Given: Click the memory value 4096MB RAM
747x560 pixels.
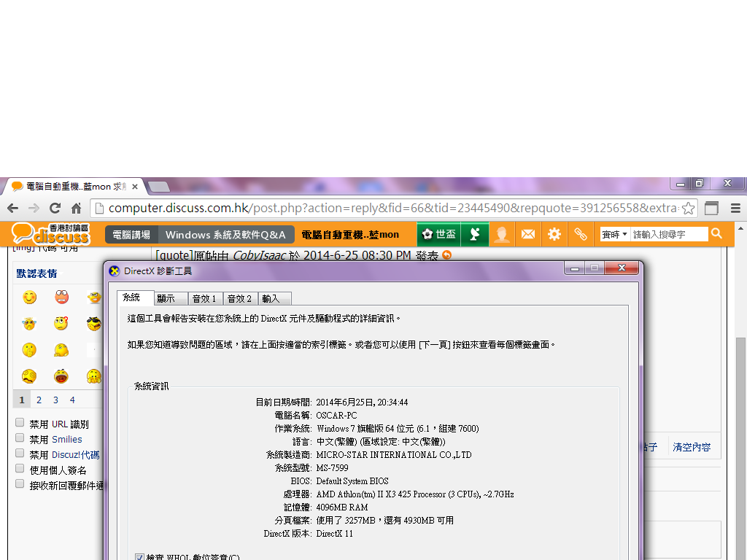Looking at the screenshot, I should pos(342,507).
